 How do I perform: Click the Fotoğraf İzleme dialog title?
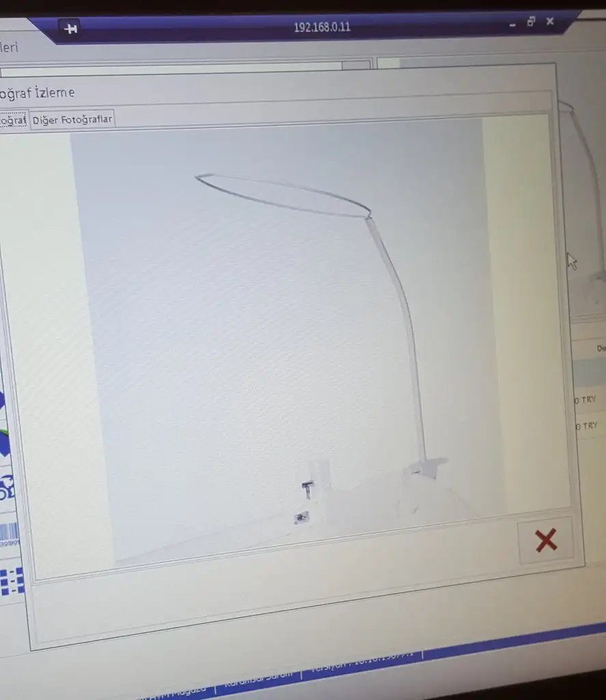38,93
